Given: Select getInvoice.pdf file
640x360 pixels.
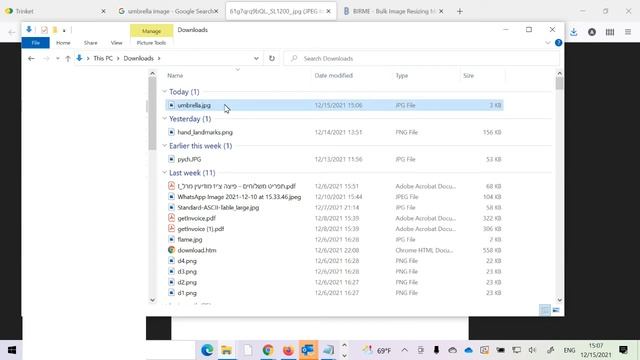Looking at the screenshot, I should (x=334, y=218).
